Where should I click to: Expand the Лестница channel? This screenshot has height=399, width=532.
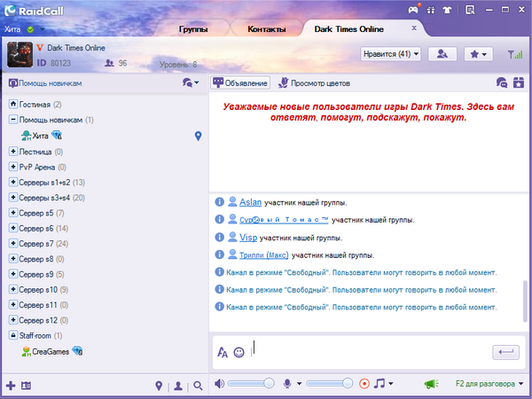(13, 151)
